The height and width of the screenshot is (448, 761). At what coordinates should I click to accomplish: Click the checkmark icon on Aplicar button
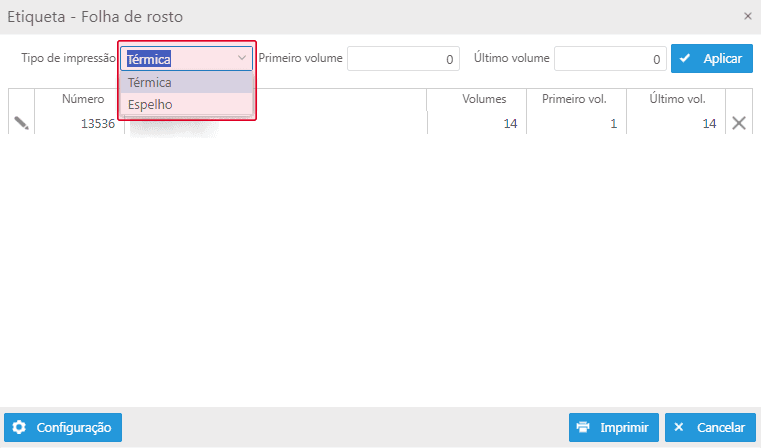point(685,58)
